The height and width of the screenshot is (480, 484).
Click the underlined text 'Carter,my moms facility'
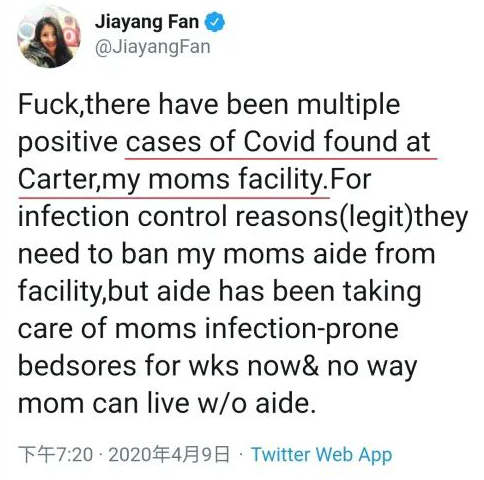(173, 179)
